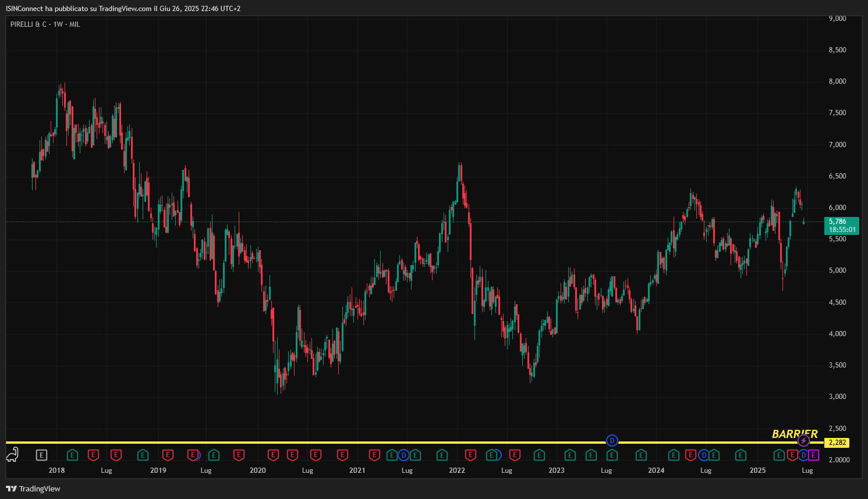Click the 2018 label on the time axis
This screenshot has width=868, height=499.
56,471
